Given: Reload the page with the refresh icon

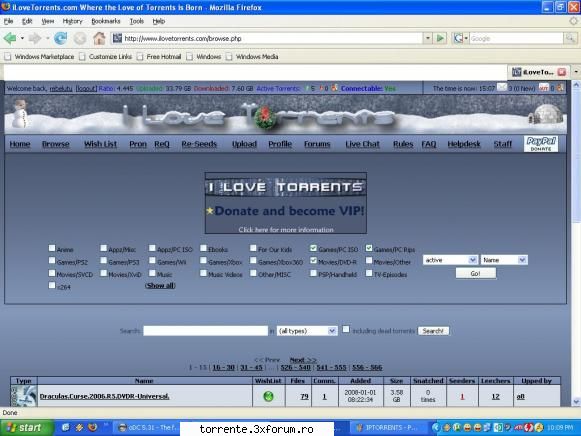Looking at the screenshot, I should [x=60, y=38].
